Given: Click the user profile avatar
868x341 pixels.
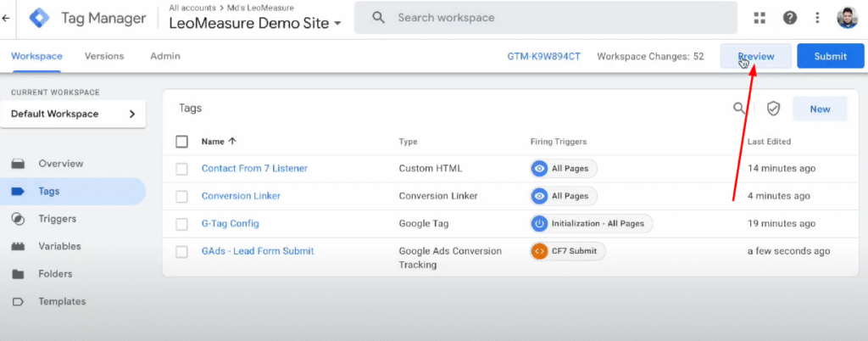Looking at the screenshot, I should tap(848, 18).
